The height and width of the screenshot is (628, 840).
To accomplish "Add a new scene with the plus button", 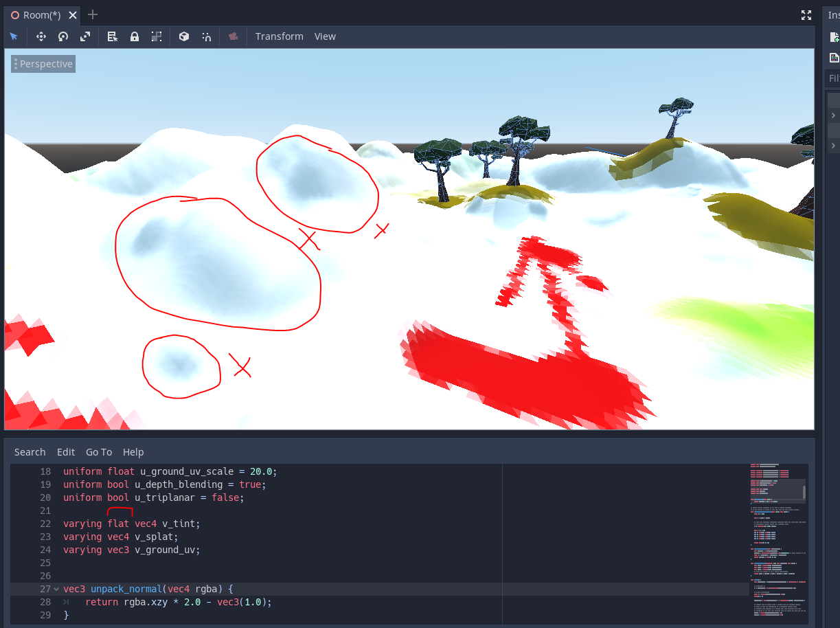I will click(92, 14).
